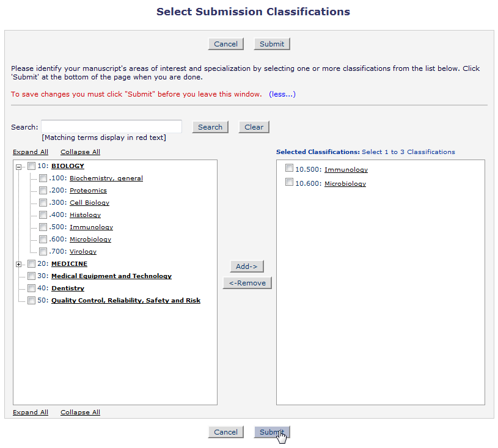
Task: Click the Add-> button
Action: coord(247,266)
